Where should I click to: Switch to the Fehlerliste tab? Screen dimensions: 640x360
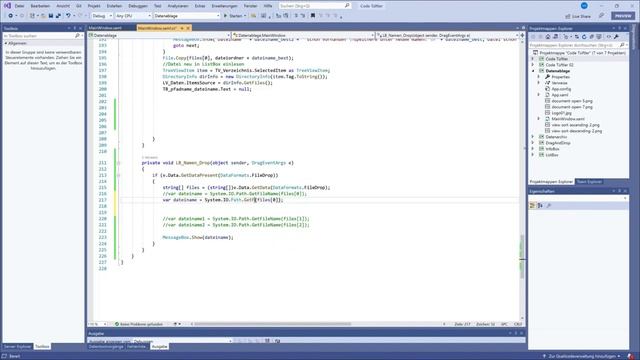(136, 347)
